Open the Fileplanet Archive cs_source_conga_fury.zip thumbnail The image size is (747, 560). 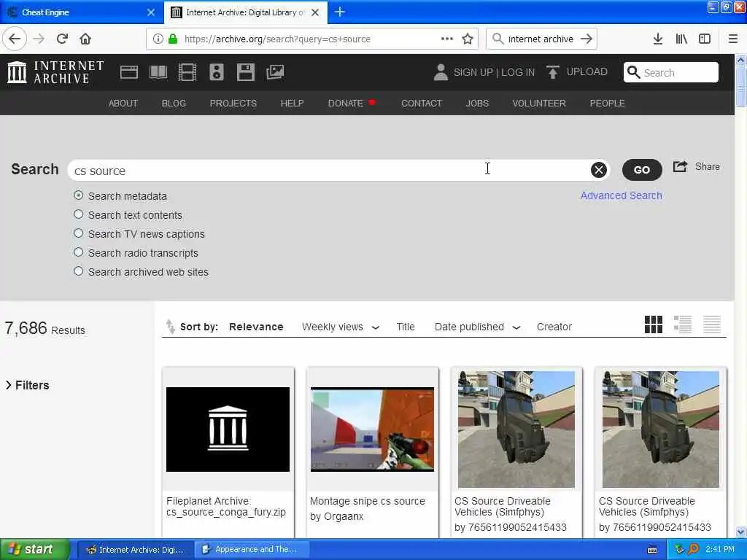tap(228, 429)
